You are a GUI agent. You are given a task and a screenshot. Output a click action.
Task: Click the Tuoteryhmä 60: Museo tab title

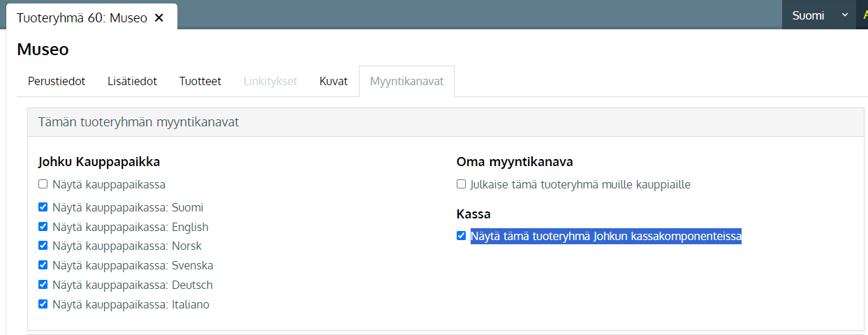pyautogui.click(x=82, y=17)
